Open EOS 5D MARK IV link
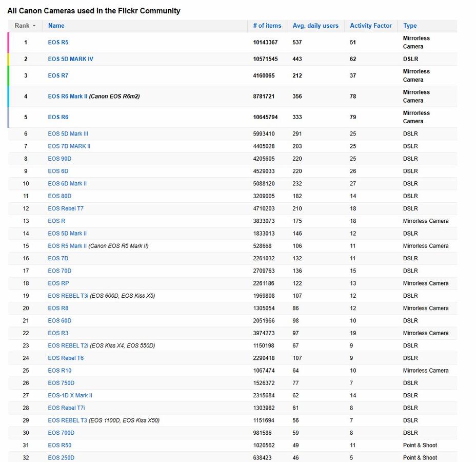476x462 pixels. (70, 59)
